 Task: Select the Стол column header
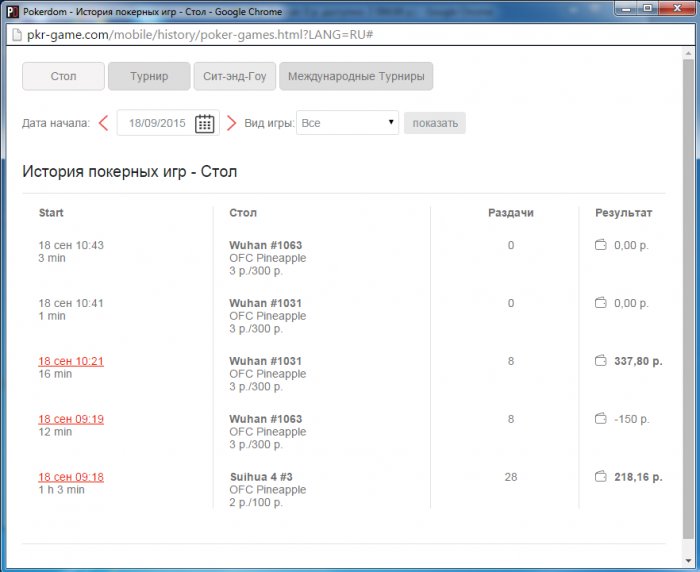click(243, 213)
